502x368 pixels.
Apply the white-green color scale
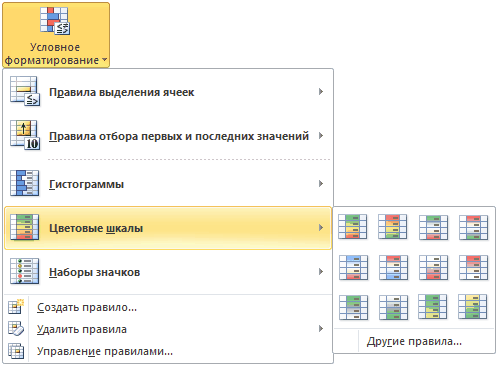393,307
